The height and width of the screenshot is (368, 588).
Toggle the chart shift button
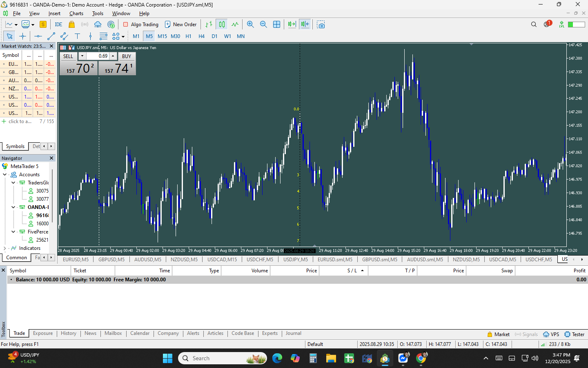pos(305,25)
